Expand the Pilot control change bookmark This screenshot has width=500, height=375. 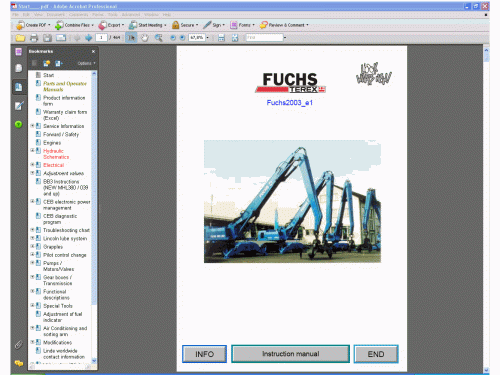pos(32,254)
